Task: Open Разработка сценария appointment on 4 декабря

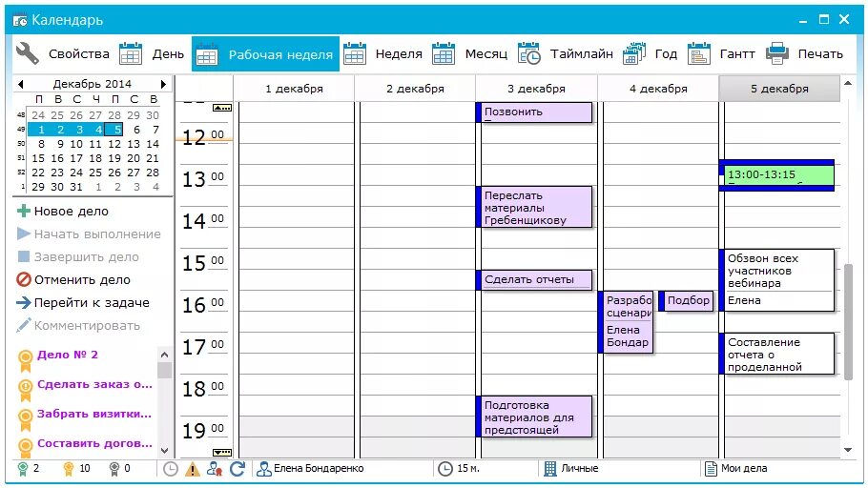Action: (626, 321)
